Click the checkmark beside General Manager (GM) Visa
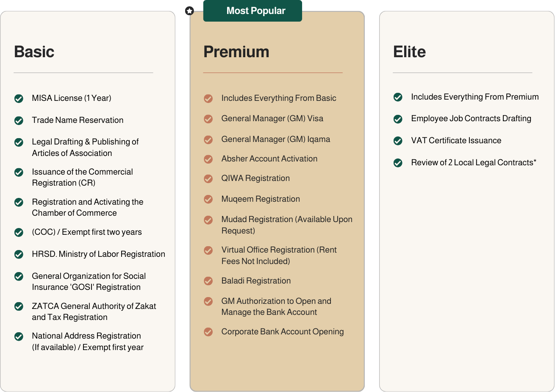 coord(208,119)
